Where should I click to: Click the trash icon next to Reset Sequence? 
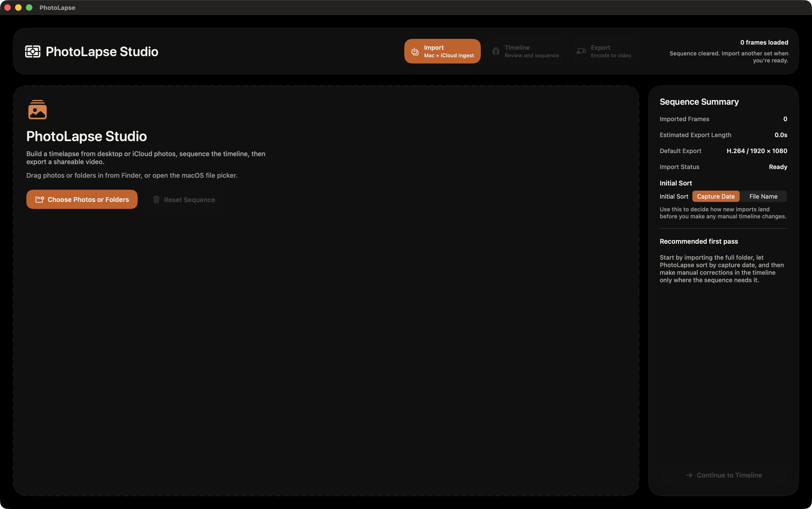point(156,199)
